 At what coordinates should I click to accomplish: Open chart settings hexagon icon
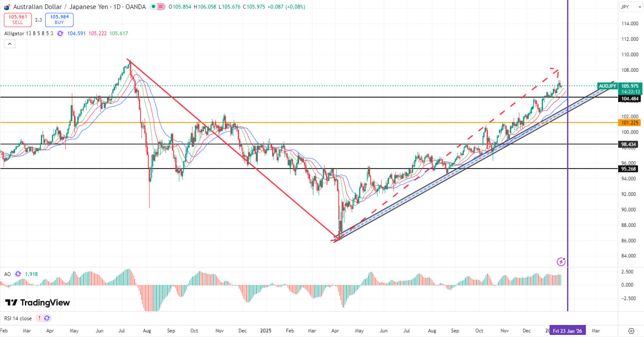tap(631, 331)
